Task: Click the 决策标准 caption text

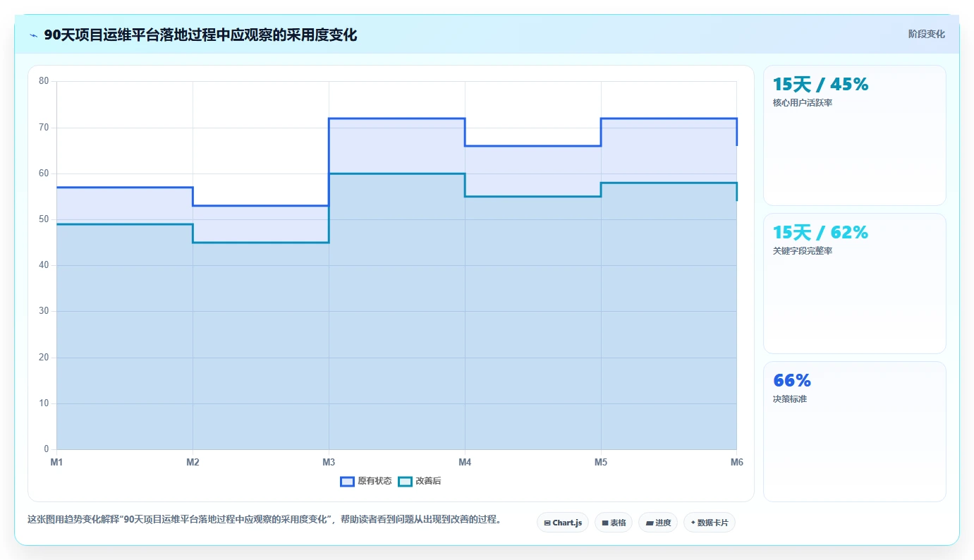Action: point(790,399)
